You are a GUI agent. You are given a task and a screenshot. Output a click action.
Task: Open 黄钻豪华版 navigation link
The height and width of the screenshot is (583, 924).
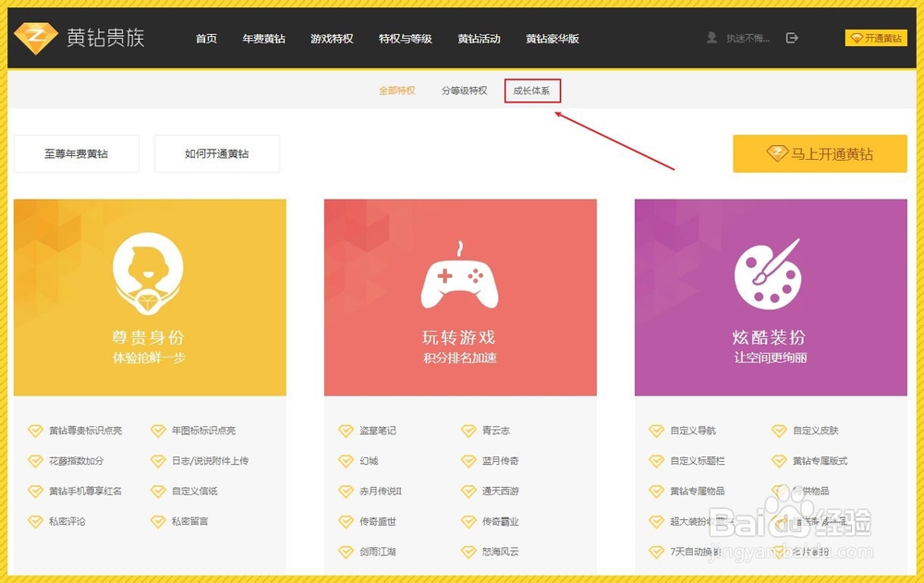[553, 39]
